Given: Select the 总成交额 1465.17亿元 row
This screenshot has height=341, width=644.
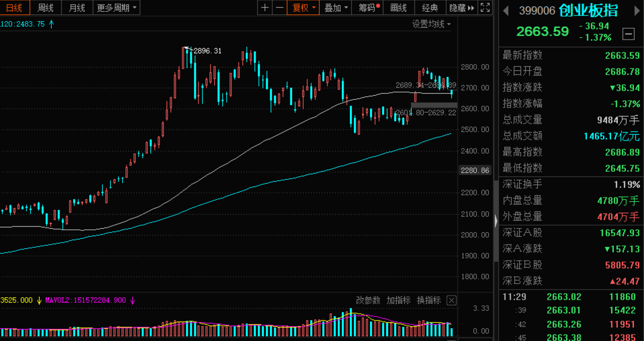Looking at the screenshot, I should point(571,136).
